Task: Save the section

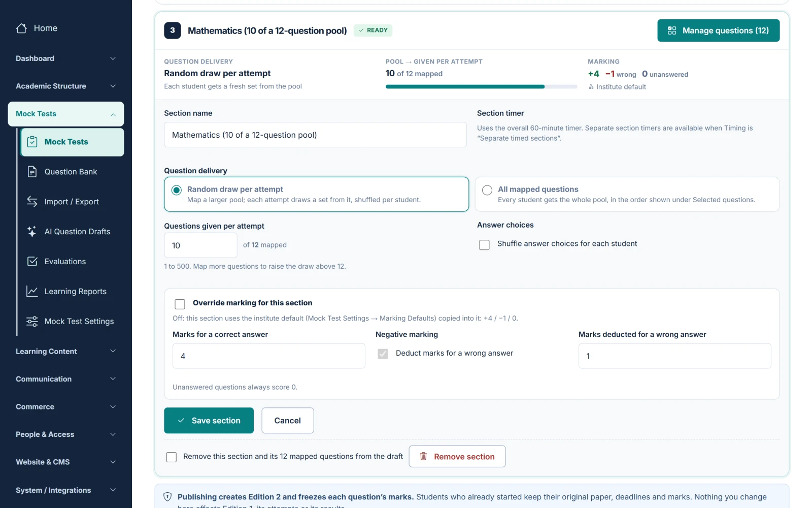Action: (209, 421)
